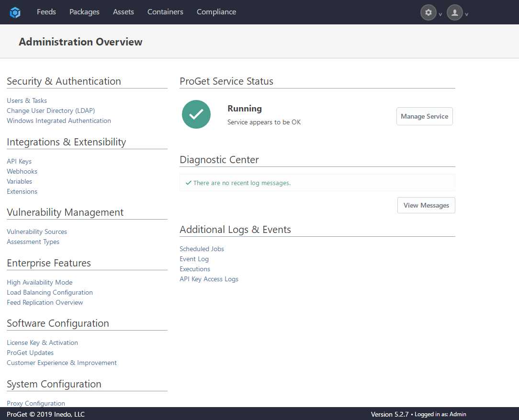The height and width of the screenshot is (420, 519).
Task: Click the ProGet hexagon logo
Action: pos(15,12)
